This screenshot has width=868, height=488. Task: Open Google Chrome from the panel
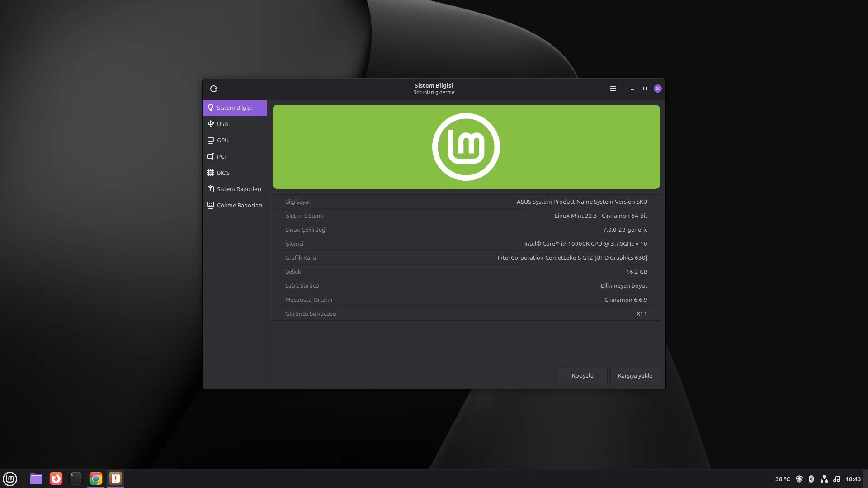(x=96, y=479)
